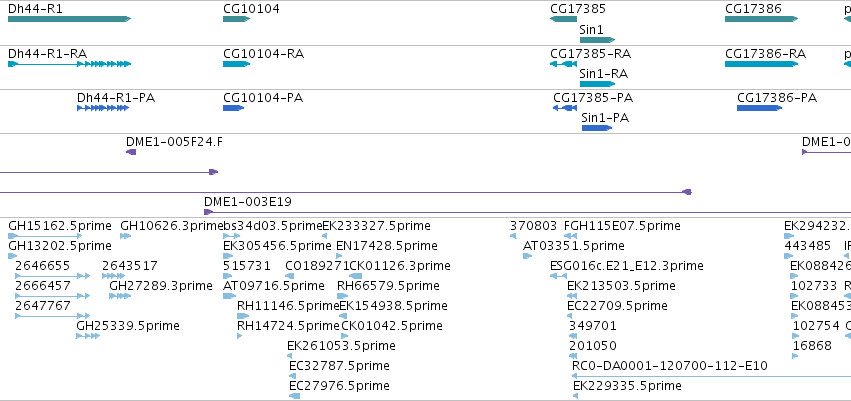Select the ESG016c.E21_E12.3prime EST
The image size is (851, 401).
click(558, 276)
